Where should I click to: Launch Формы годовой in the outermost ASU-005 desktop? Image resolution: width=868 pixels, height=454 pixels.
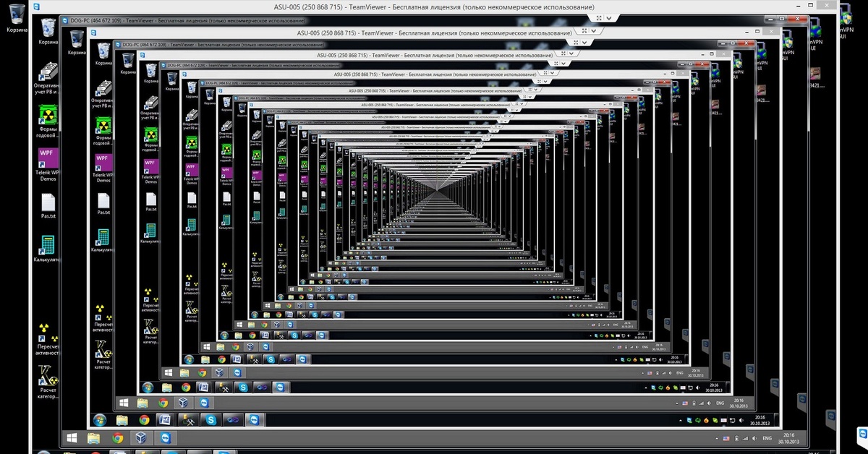click(48, 121)
